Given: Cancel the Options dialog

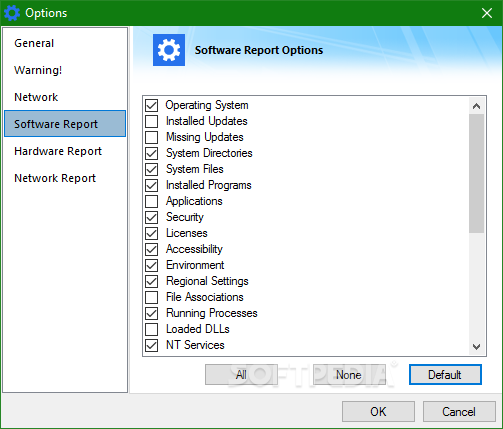Looking at the screenshot, I should click(459, 412).
